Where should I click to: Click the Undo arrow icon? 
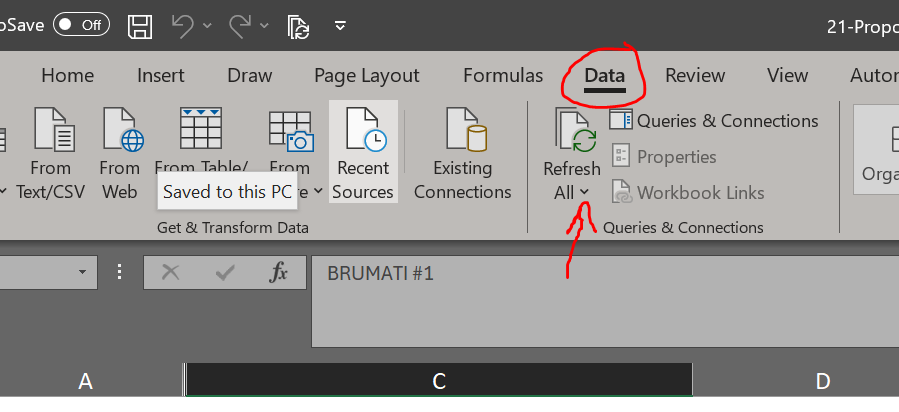point(183,25)
